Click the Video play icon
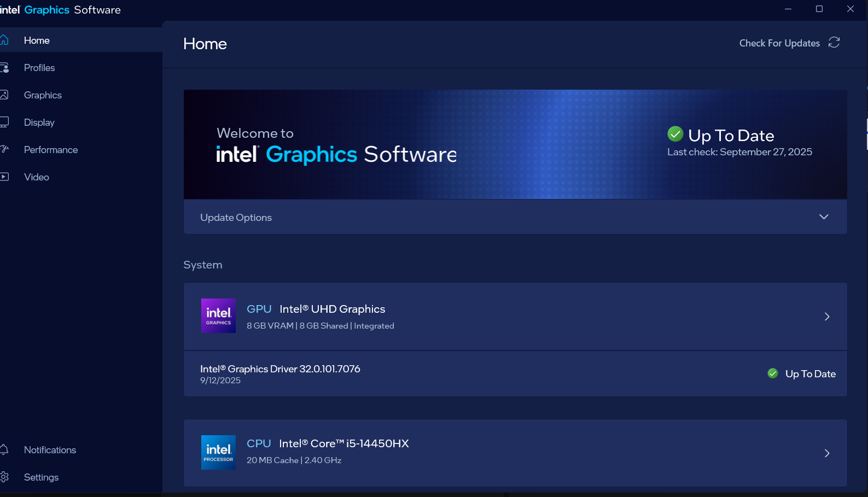Screen dimensions: 868x497 point(4,177)
